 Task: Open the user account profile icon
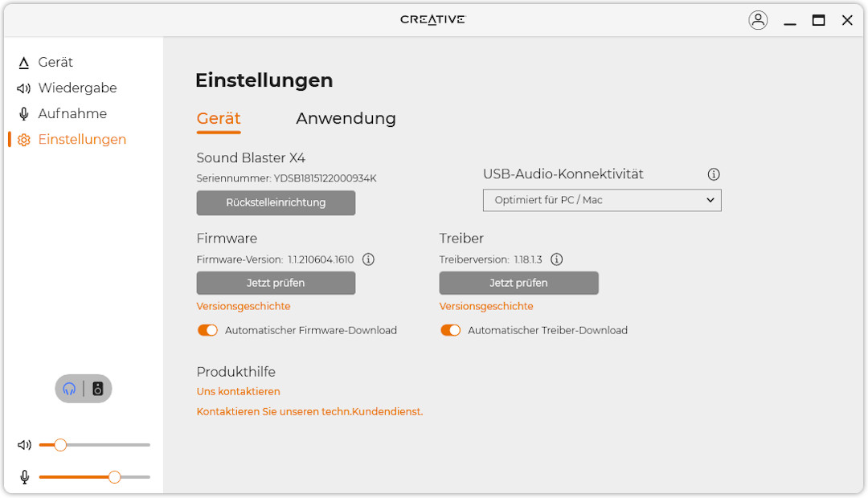click(x=758, y=20)
